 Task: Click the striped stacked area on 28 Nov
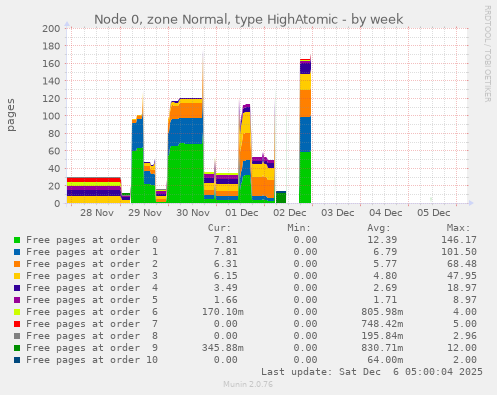(x=93, y=190)
